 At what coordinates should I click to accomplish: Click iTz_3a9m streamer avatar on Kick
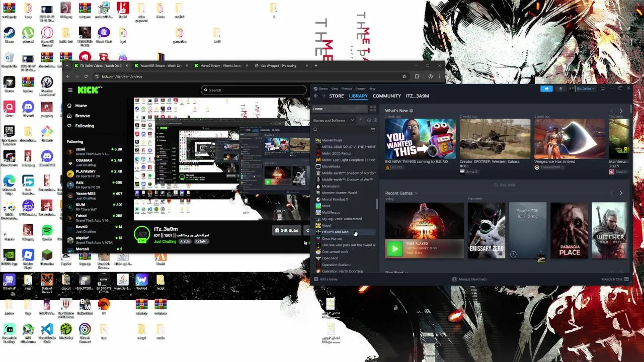142,234
